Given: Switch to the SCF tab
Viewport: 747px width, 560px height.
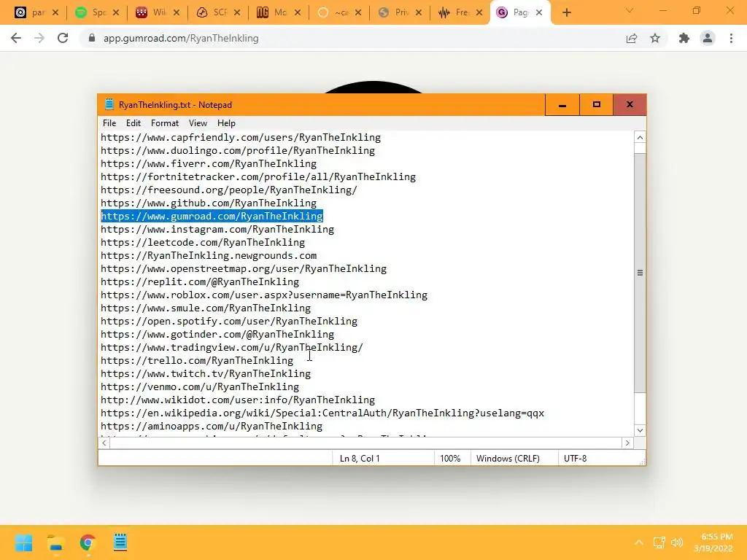Looking at the screenshot, I should (x=218, y=13).
